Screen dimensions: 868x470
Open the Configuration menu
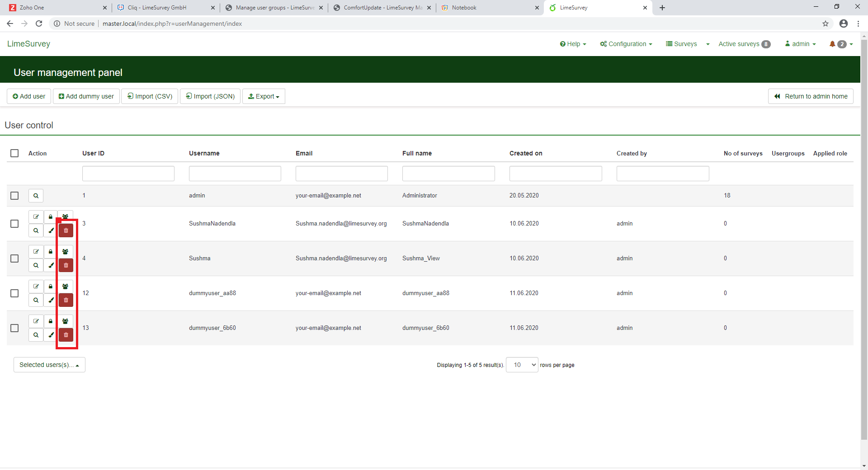(x=626, y=44)
